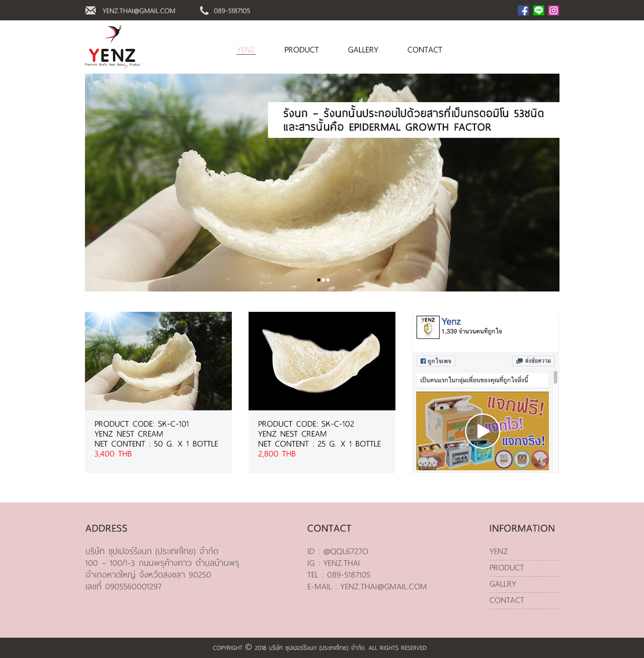Open the Instagram icon in top bar
The image size is (644, 658).
(554, 10)
